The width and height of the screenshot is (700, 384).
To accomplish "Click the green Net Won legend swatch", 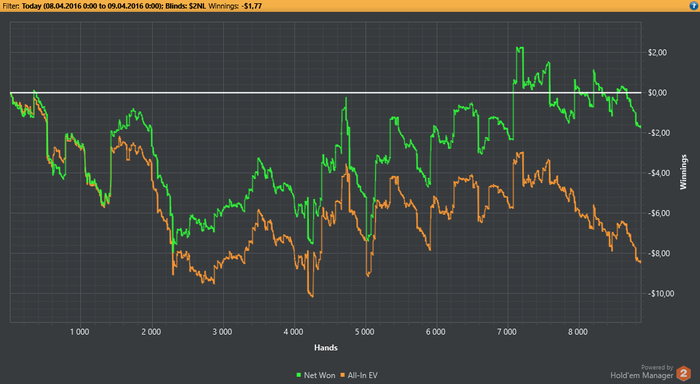I will pyautogui.click(x=299, y=376).
